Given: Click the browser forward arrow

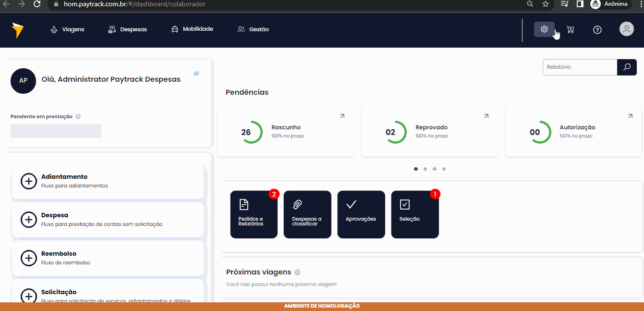Looking at the screenshot, I should pos(21,4).
